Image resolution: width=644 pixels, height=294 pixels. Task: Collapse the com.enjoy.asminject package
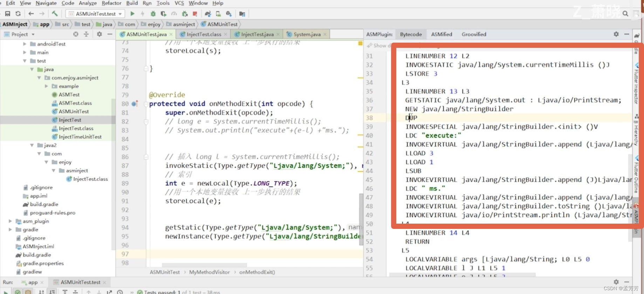(x=39, y=78)
